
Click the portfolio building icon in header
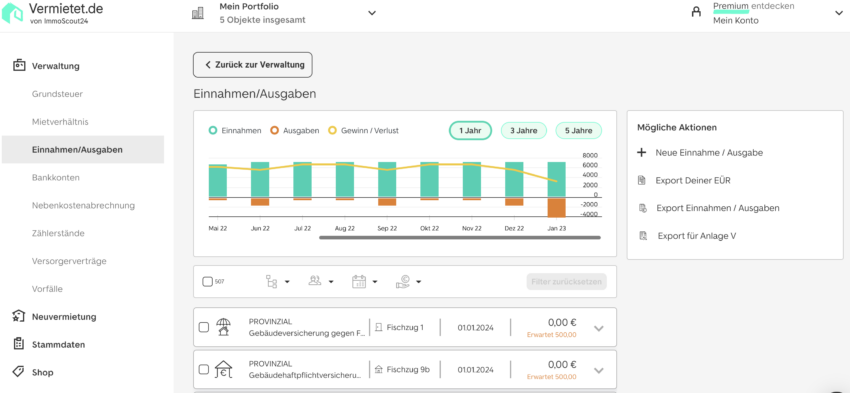point(198,13)
